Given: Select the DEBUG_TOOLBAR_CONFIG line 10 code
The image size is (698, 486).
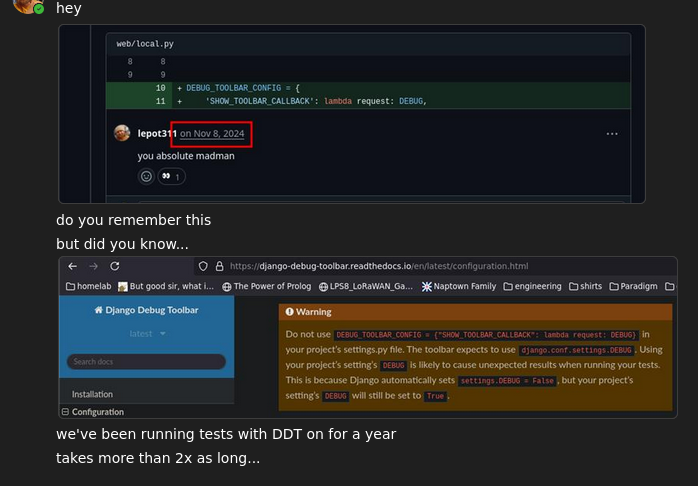Looking at the screenshot, I should pyautogui.click(x=243, y=88).
